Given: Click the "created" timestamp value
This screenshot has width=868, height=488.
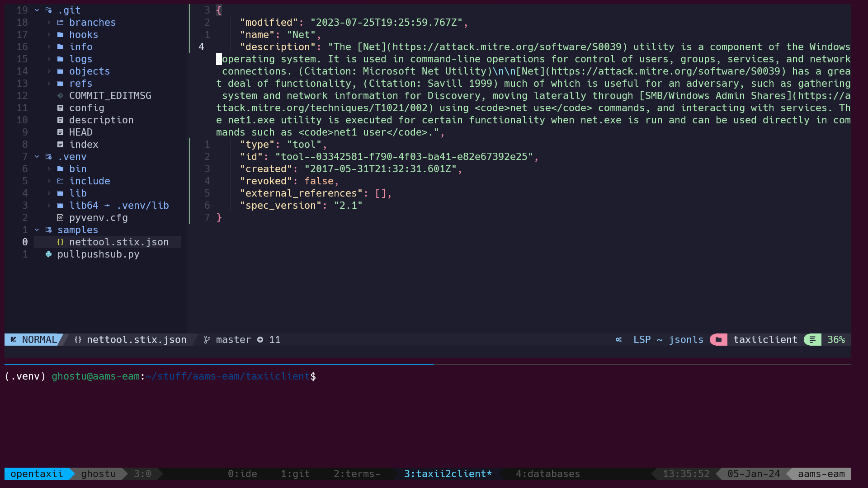Looking at the screenshot, I should coord(381,169).
